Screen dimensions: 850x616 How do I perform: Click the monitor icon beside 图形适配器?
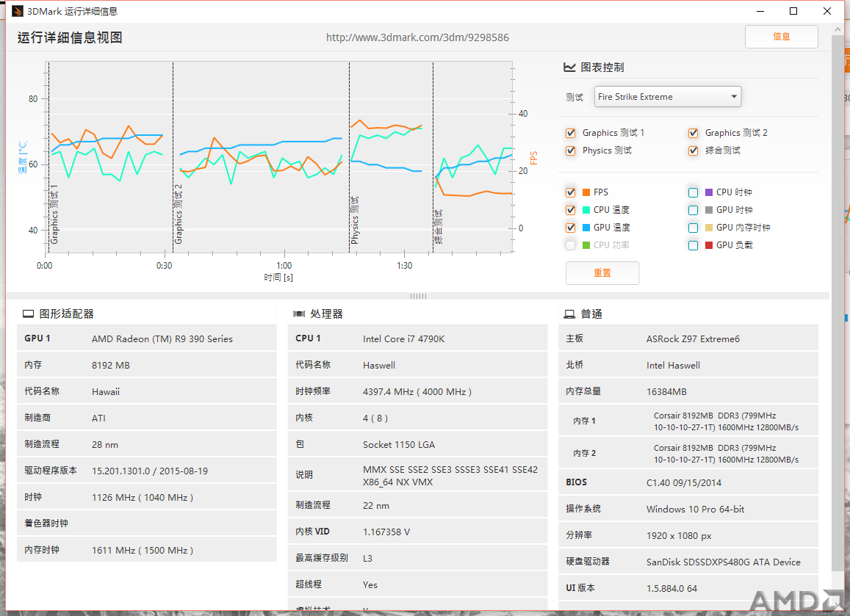pos(28,314)
